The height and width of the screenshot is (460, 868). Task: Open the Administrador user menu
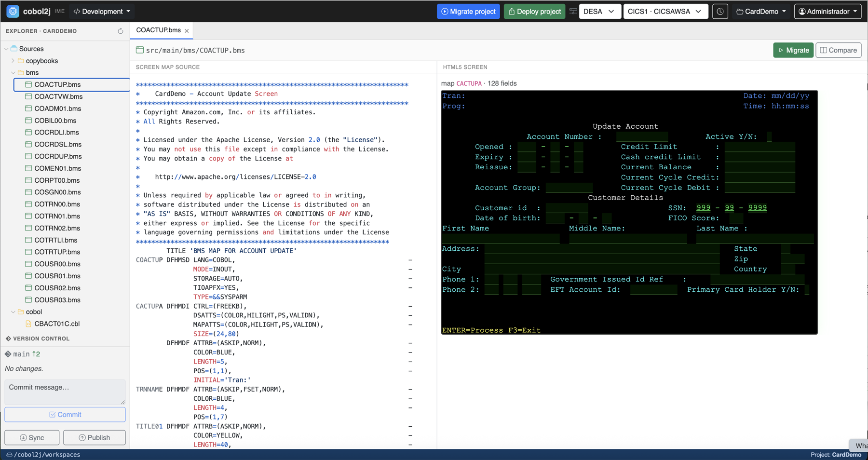[827, 12]
